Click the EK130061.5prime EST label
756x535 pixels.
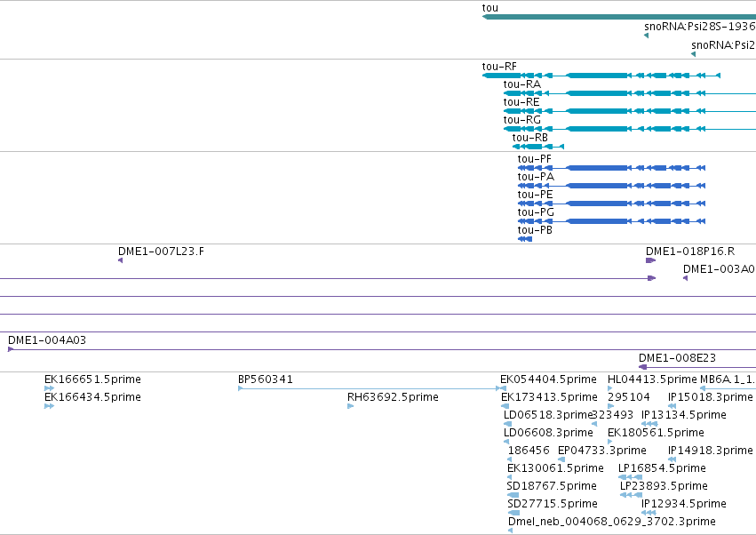click(555, 469)
